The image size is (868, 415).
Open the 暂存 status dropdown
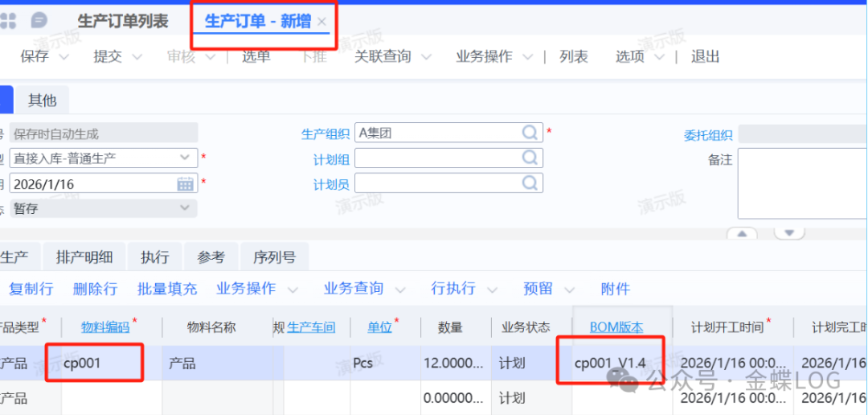pyautogui.click(x=186, y=208)
